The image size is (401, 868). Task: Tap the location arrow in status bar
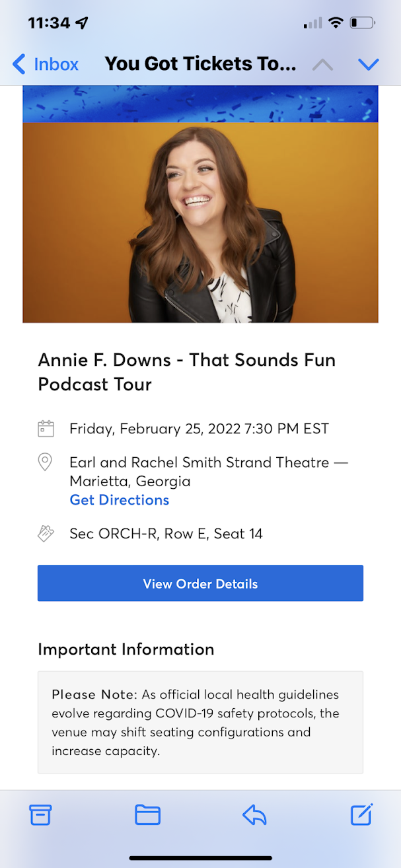point(82,23)
